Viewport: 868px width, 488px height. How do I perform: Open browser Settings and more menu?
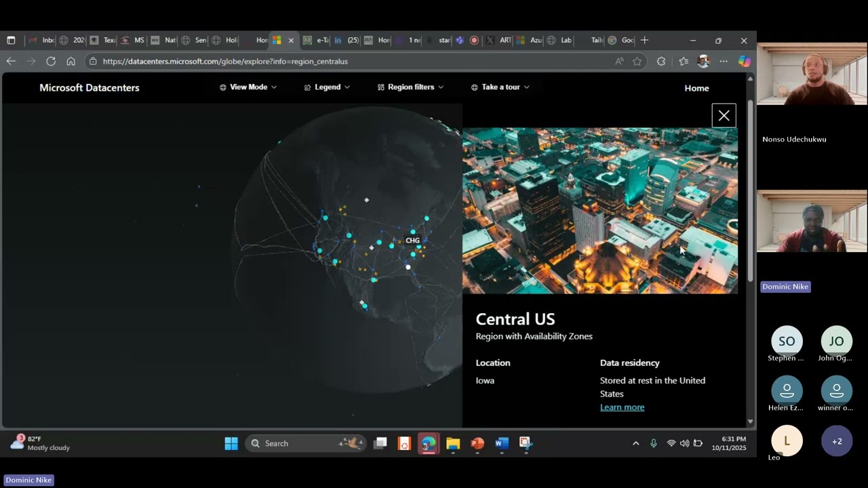[x=724, y=61]
